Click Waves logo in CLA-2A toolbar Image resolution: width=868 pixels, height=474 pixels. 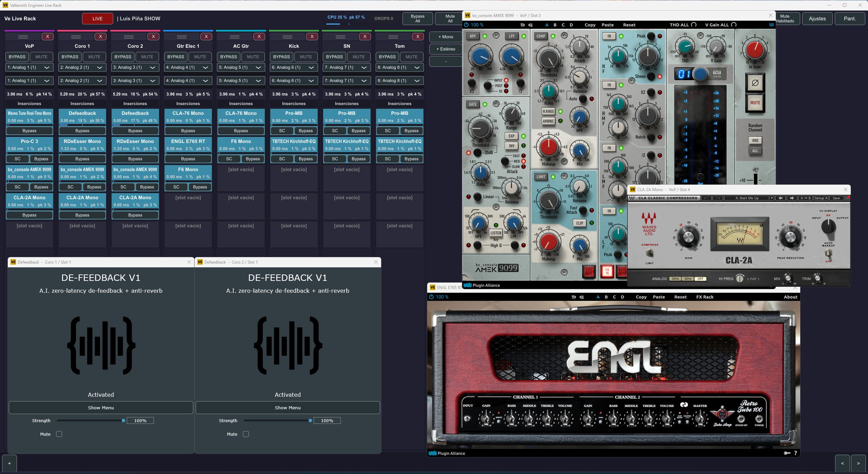pos(632,198)
